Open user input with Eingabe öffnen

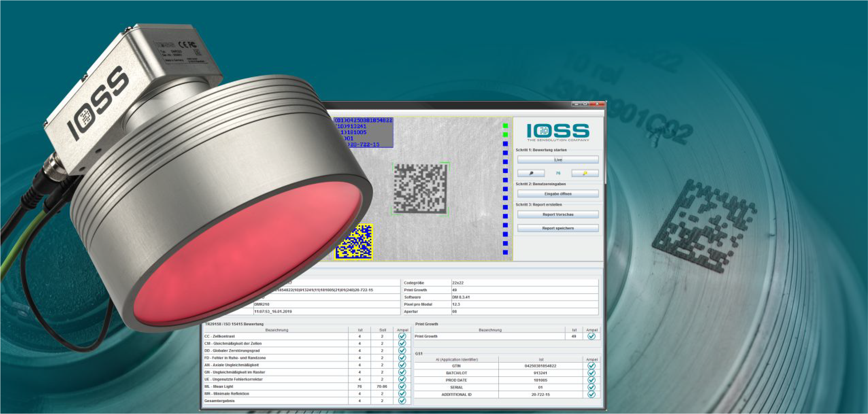coord(558,194)
